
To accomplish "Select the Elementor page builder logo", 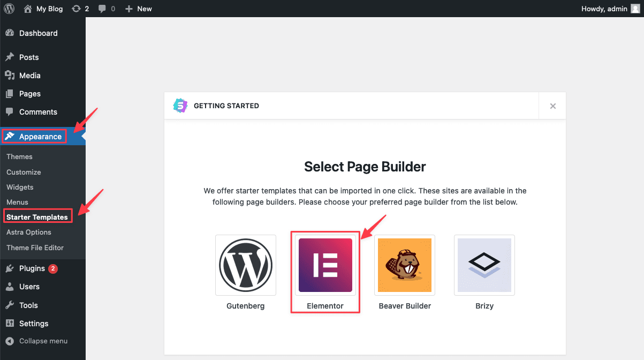I will (325, 265).
